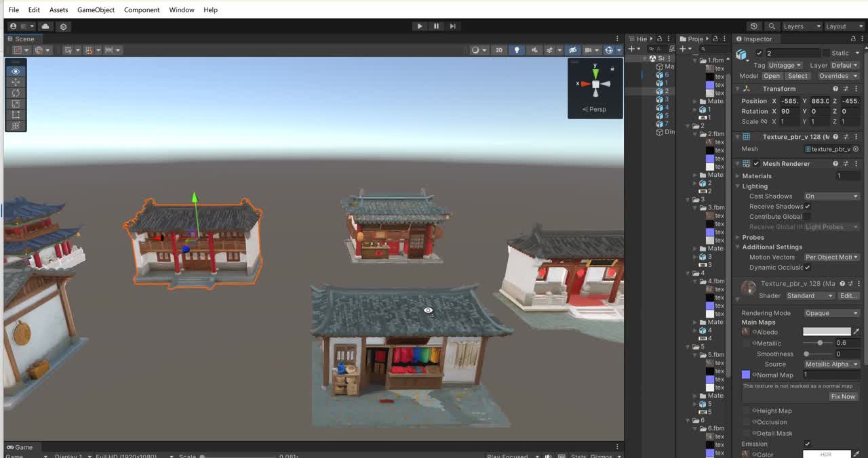Click Fix Now to mark texture as normal map
The image size is (868, 458).
843,396
